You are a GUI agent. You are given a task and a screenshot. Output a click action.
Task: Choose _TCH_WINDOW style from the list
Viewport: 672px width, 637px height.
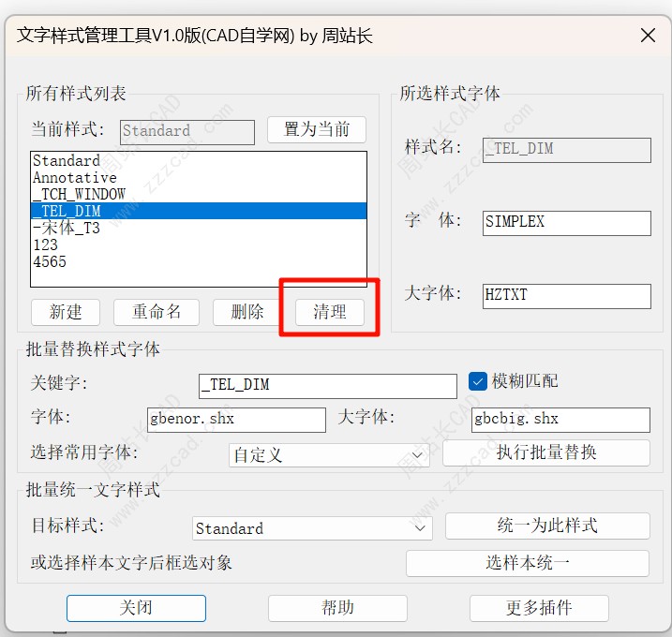click(79, 195)
